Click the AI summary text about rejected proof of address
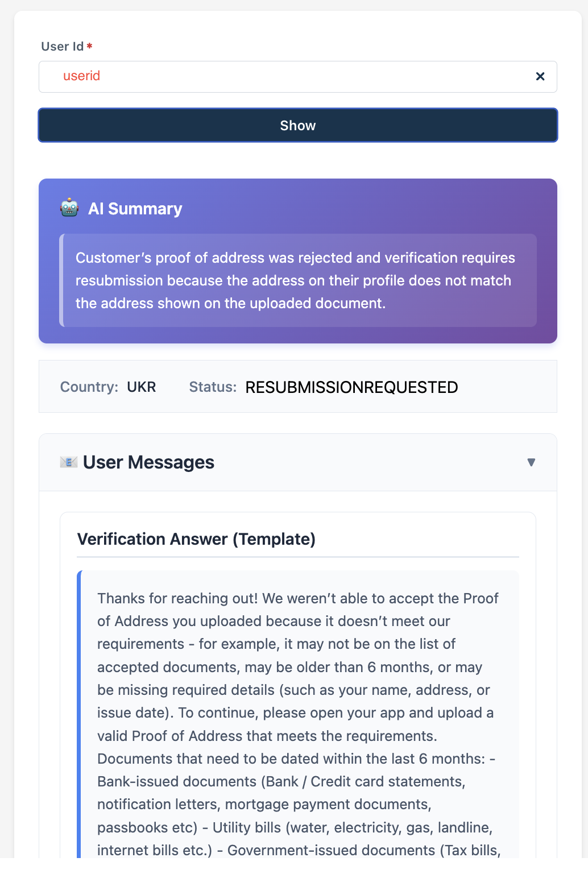Image resolution: width=588 pixels, height=870 pixels. coord(295,280)
